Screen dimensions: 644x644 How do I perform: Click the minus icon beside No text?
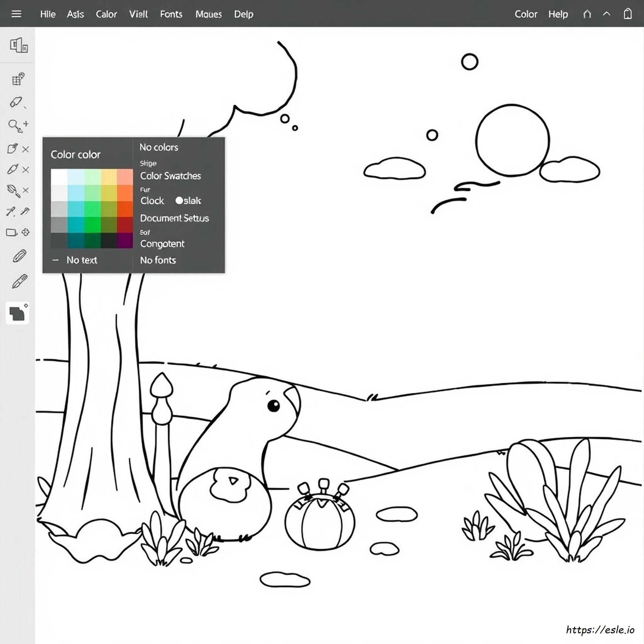[x=55, y=260]
